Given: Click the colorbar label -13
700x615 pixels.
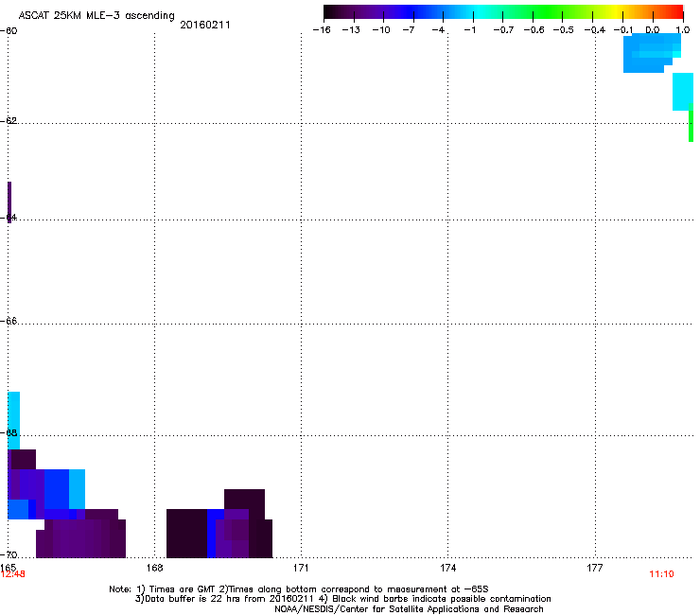Looking at the screenshot, I should coord(351,30).
